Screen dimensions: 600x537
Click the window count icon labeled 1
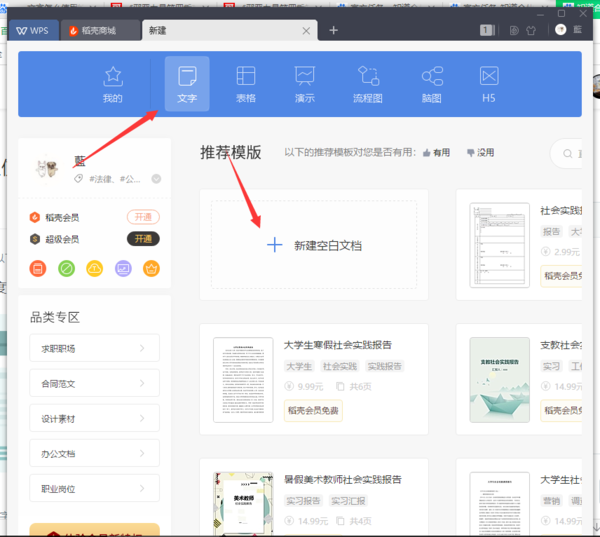[x=487, y=30]
